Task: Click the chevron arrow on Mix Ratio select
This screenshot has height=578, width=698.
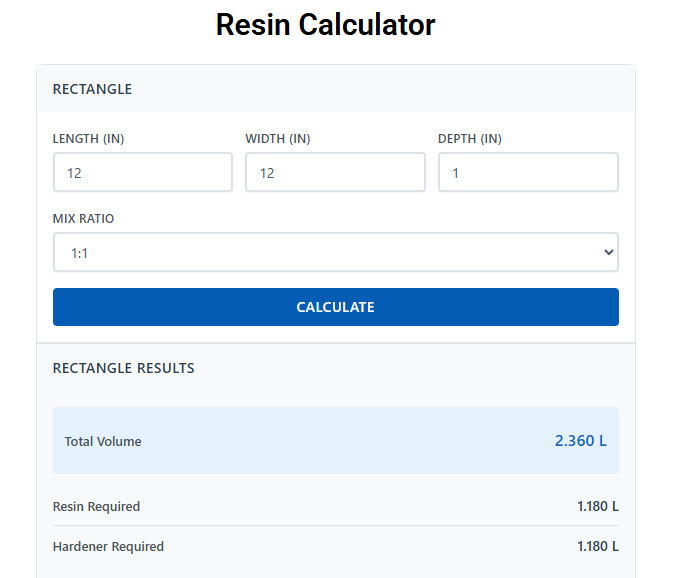Action: coord(609,253)
